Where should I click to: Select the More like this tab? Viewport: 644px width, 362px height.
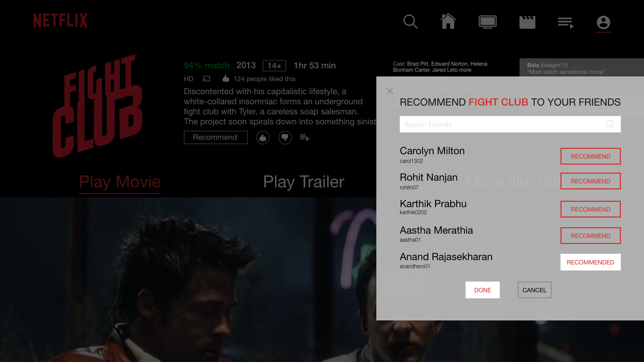click(516, 182)
